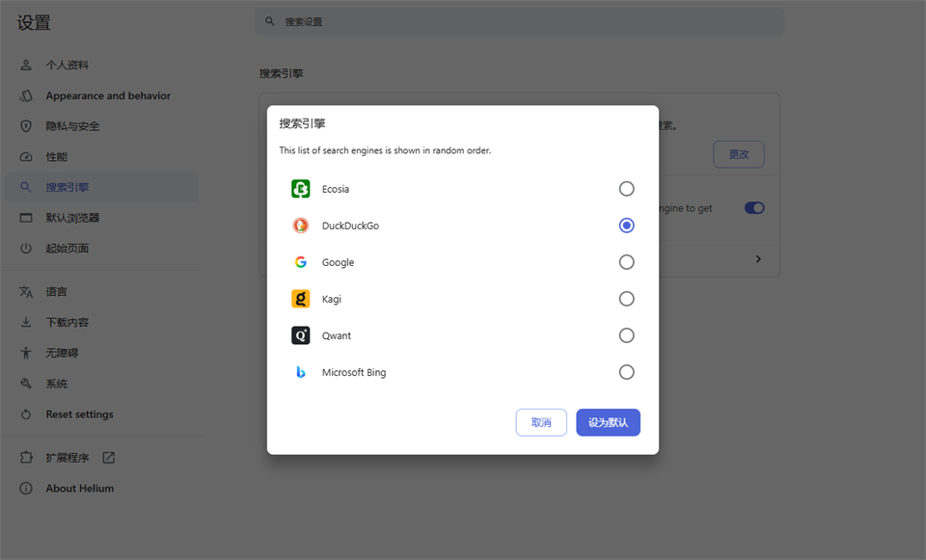Click the Kagi search engine icon
This screenshot has width=926, height=560.
[301, 298]
